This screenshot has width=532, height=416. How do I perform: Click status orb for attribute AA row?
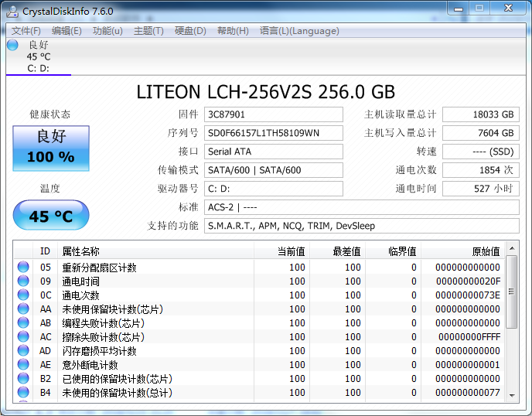[x=23, y=309]
